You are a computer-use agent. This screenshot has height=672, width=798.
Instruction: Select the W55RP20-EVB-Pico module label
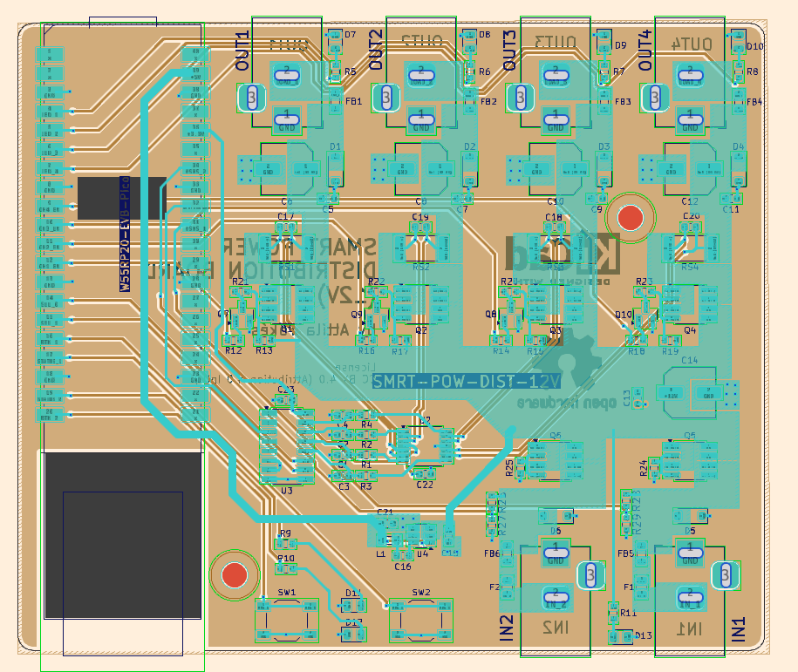pyautogui.click(x=125, y=234)
